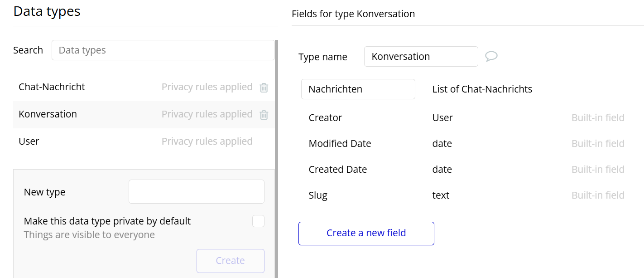The height and width of the screenshot is (278, 644).
Task: Edit the Type name field 'Konversation'
Action: tap(421, 57)
